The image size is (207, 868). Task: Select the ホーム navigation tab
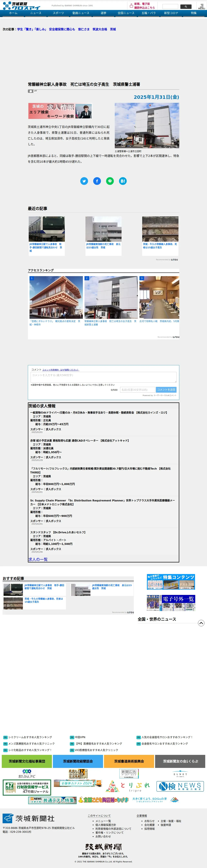[13, 13]
